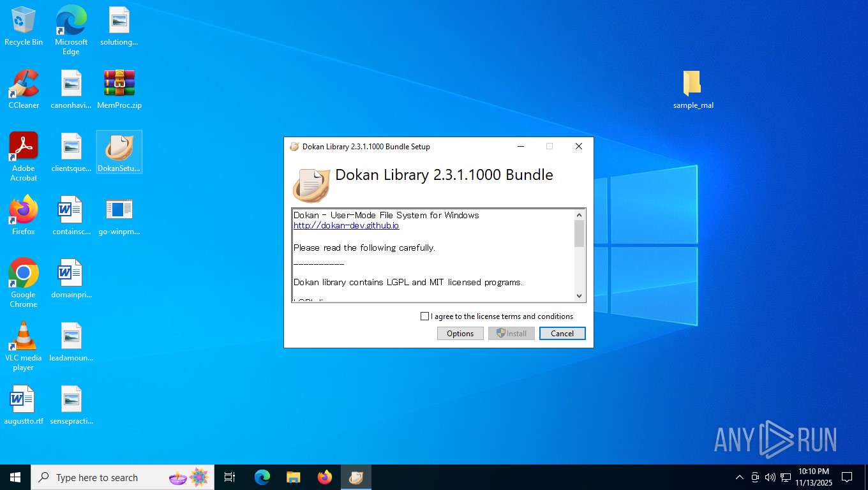Screen dimensions: 868x490
Task: Open the meet now tray icon
Action: coord(755,477)
